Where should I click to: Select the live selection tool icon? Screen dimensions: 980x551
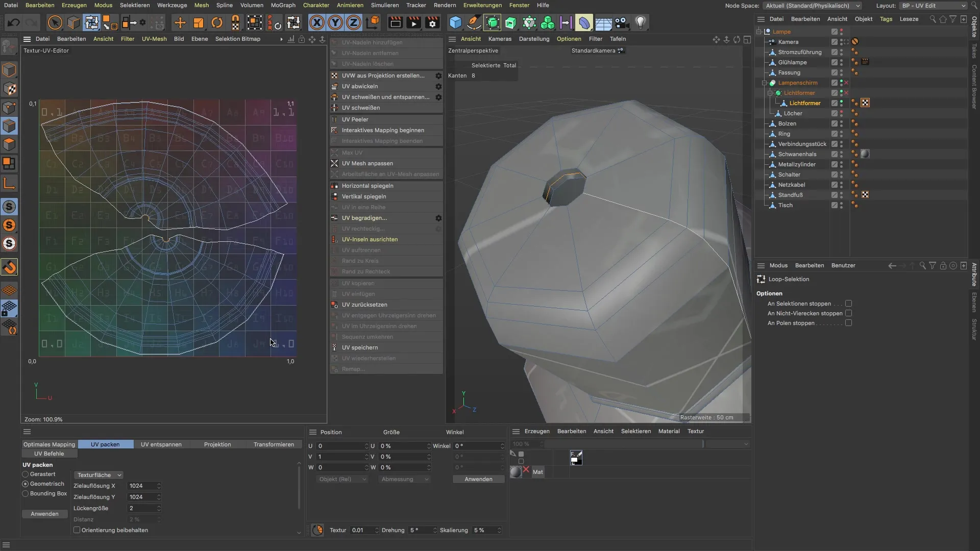pos(55,22)
